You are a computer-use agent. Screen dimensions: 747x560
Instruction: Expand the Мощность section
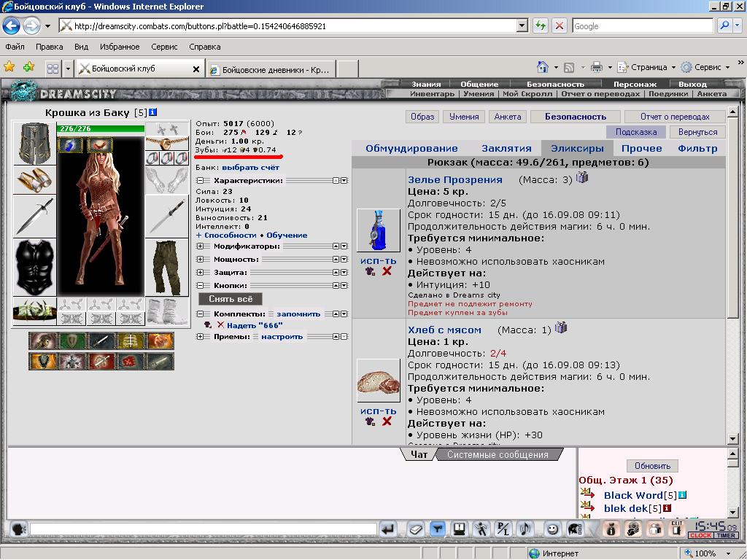[x=200, y=260]
